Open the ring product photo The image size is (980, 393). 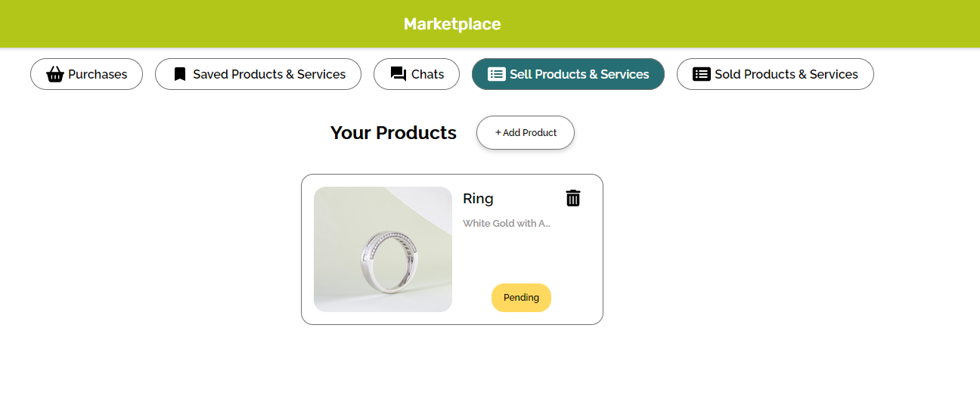tap(383, 249)
